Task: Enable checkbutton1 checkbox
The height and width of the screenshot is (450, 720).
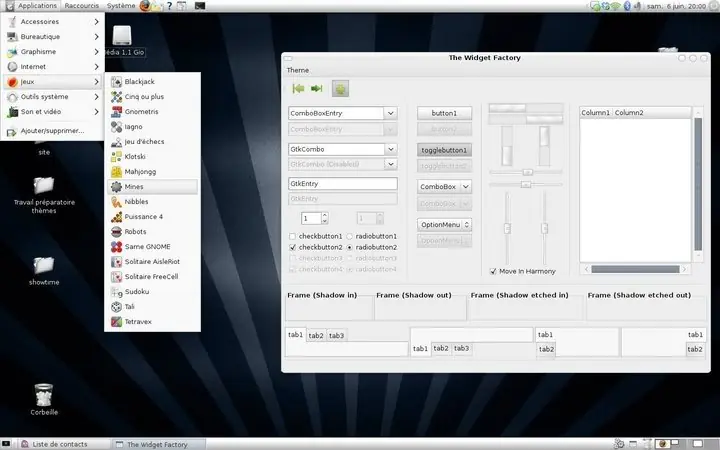Action: 292,236
